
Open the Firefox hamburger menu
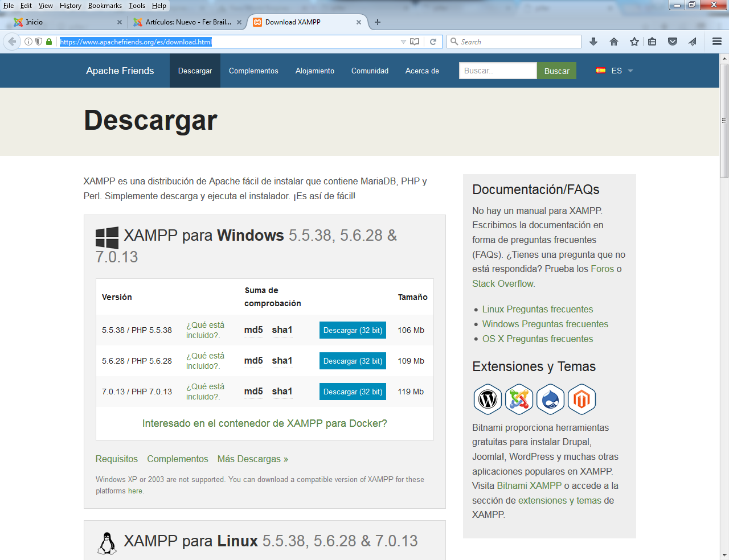[x=716, y=42]
